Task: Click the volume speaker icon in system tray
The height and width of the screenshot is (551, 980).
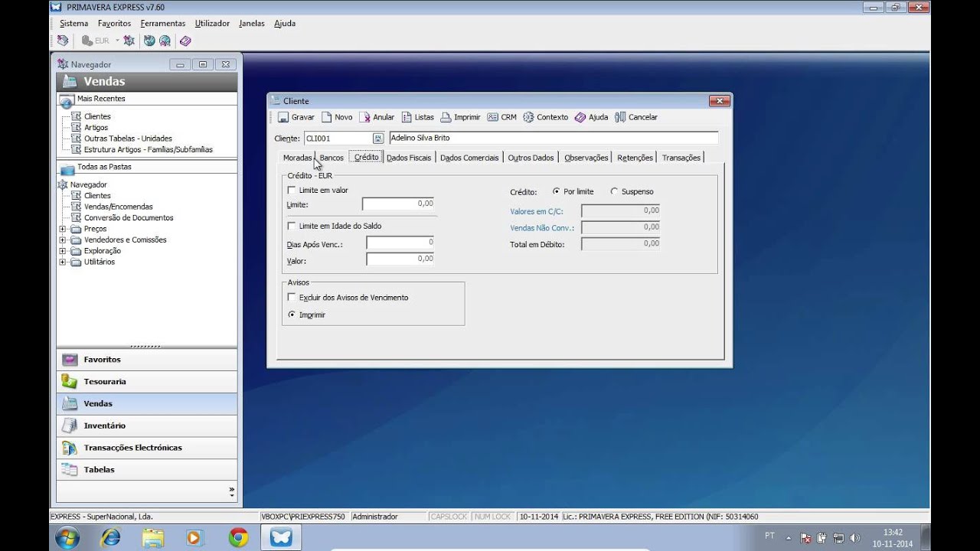Action: coord(854,538)
